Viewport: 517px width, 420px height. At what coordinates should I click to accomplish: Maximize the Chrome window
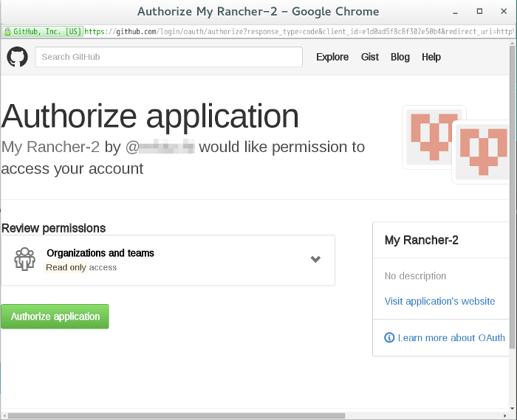point(479,11)
